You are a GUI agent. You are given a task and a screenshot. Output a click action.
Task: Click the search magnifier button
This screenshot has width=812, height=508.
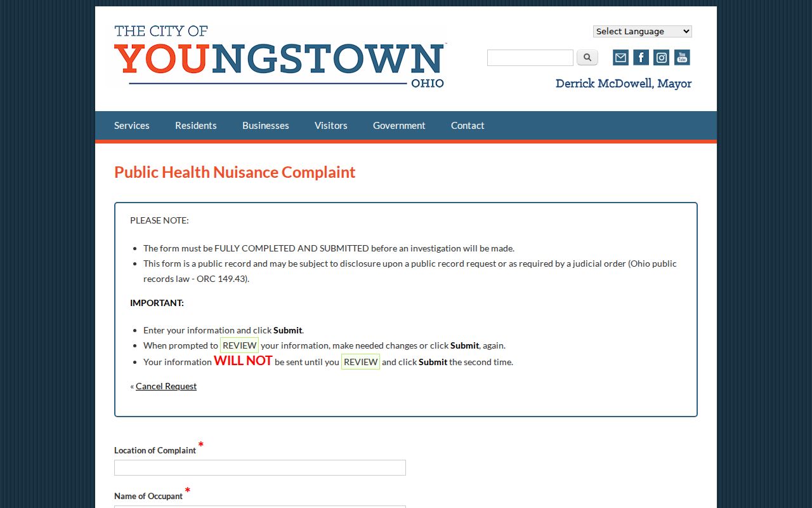[587, 58]
